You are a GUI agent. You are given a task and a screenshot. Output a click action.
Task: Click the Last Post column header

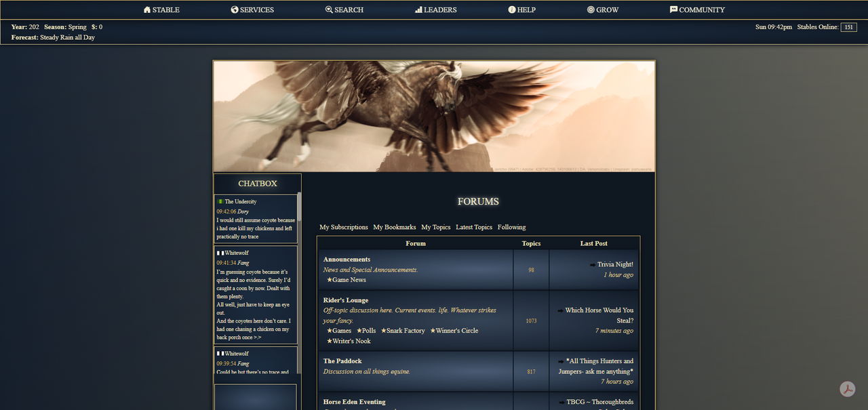pyautogui.click(x=594, y=243)
